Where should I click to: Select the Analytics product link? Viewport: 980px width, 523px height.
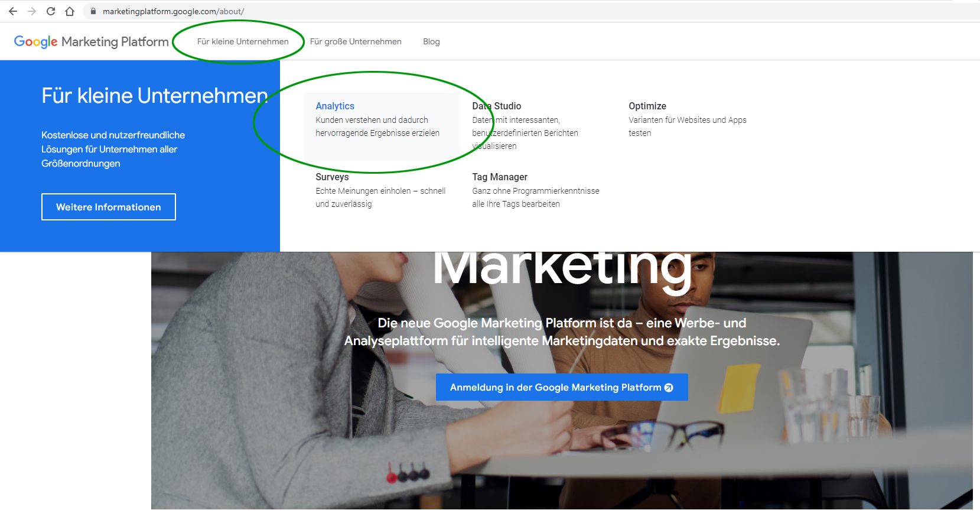(x=335, y=106)
